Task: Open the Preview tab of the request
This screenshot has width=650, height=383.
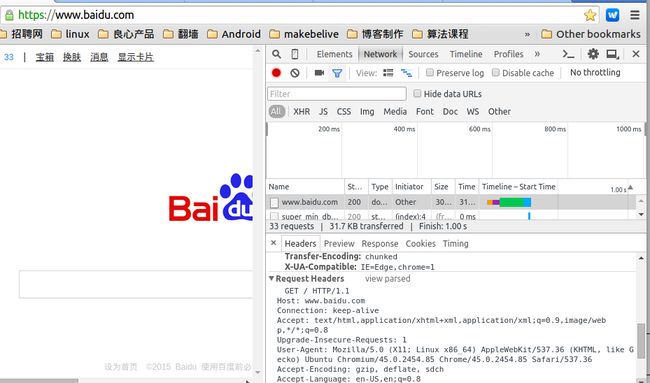Action: 339,244
